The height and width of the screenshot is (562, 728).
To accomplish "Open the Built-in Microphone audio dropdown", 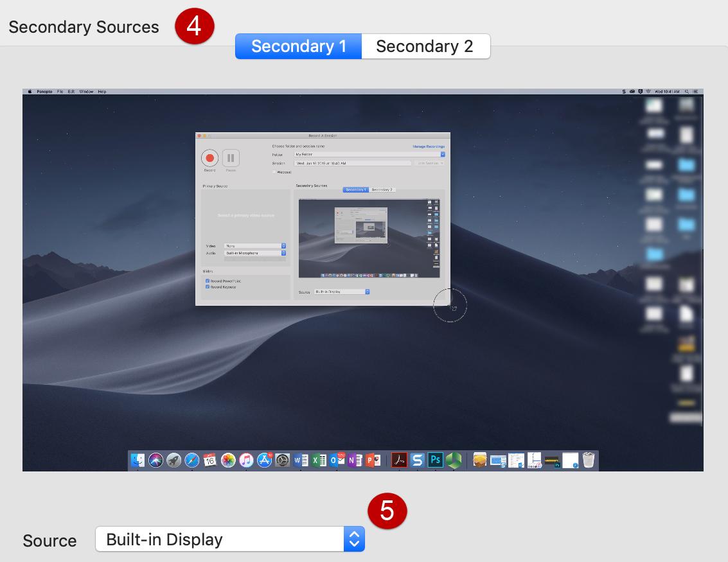I will [x=255, y=253].
